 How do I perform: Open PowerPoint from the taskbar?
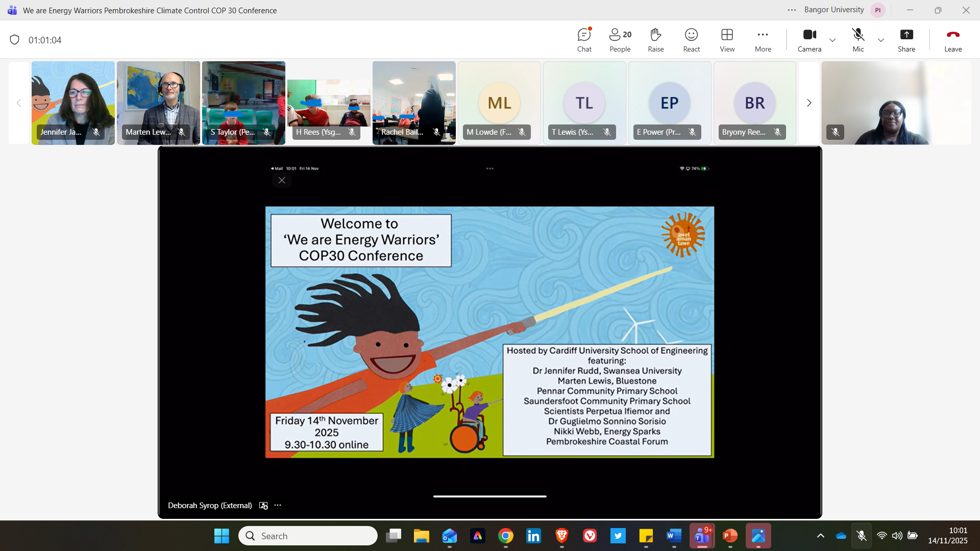pyautogui.click(x=730, y=536)
